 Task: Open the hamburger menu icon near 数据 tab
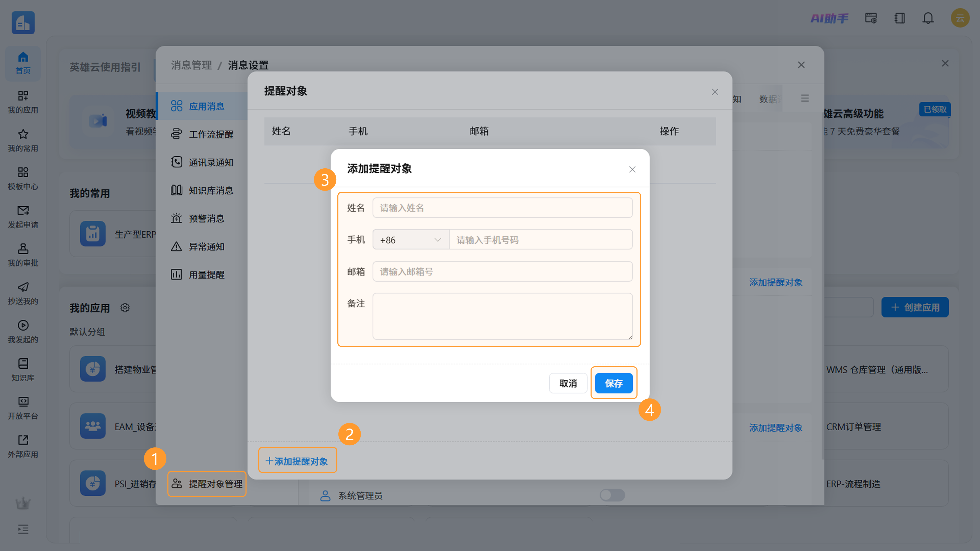(805, 98)
